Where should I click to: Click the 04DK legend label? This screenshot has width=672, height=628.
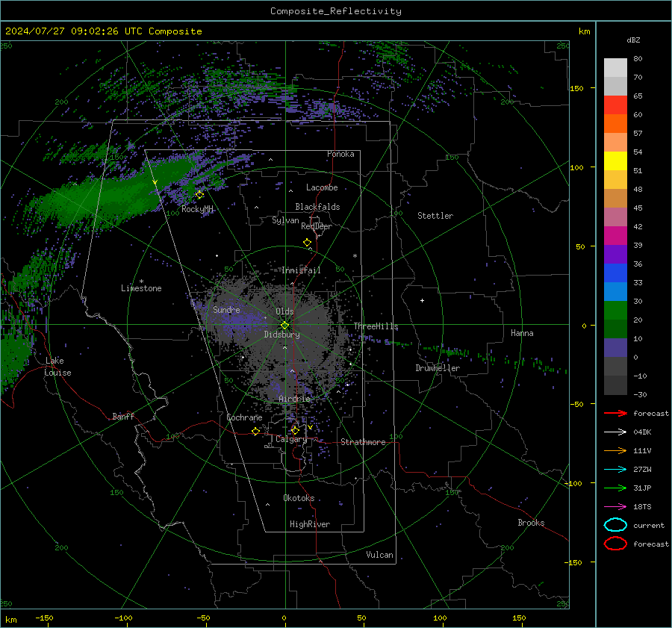click(642, 432)
